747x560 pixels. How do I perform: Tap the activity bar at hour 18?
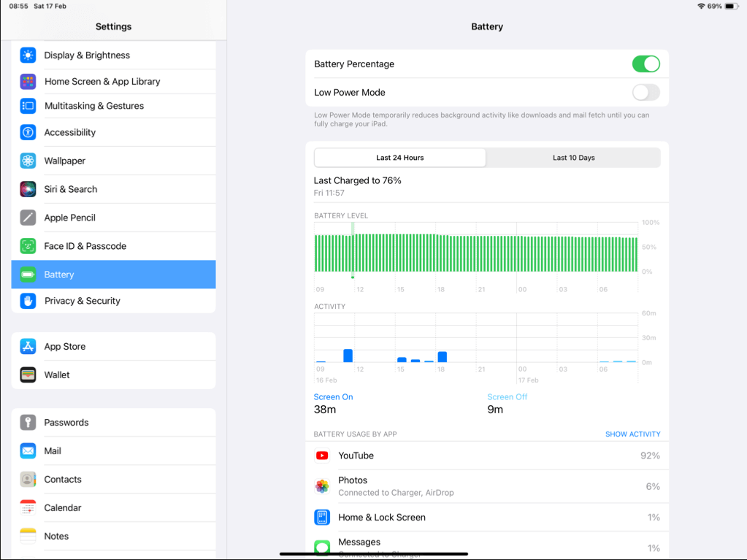coord(442,357)
